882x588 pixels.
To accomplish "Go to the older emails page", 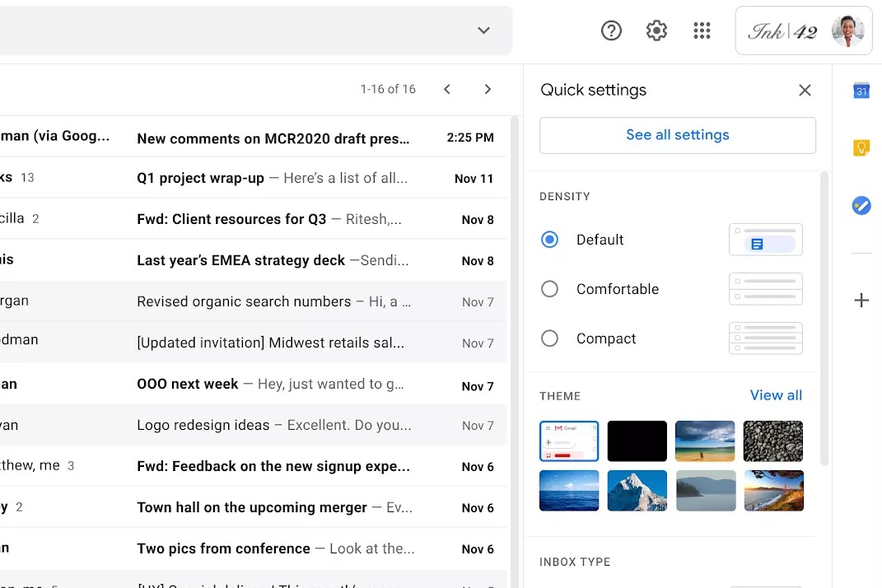I will point(488,90).
